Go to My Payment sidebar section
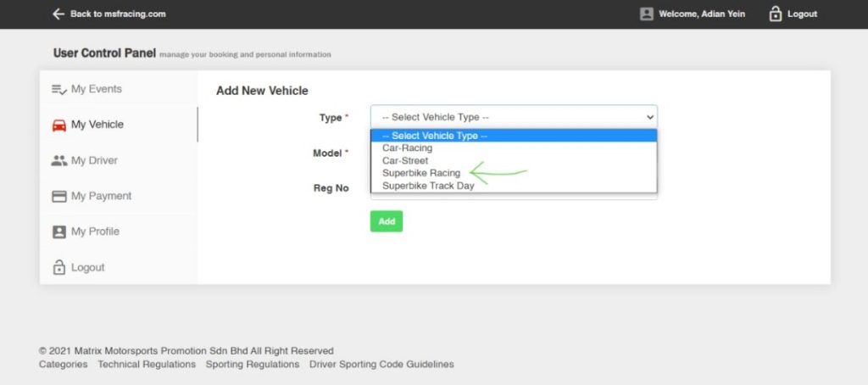Image resolution: width=868 pixels, height=385 pixels. pyautogui.click(x=101, y=196)
